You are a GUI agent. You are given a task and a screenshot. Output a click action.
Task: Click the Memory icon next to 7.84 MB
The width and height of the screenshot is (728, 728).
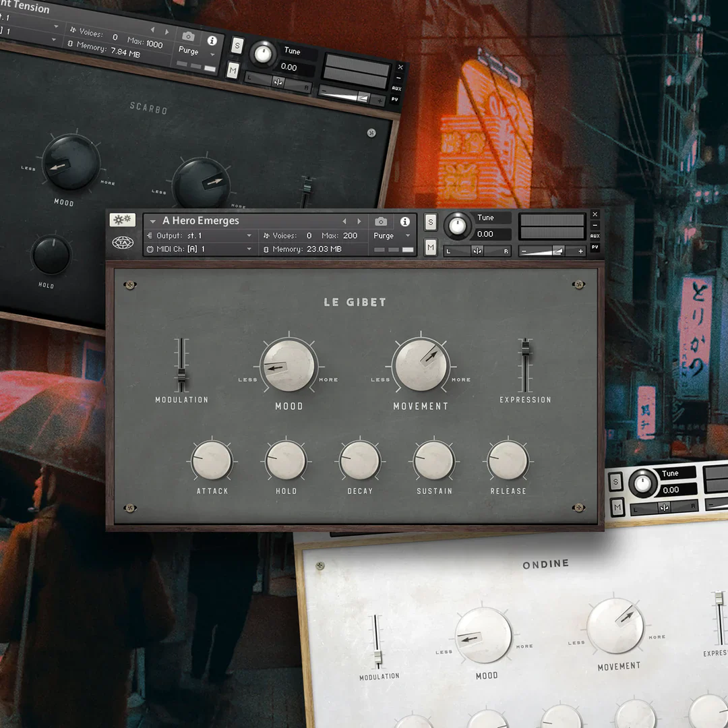[70, 44]
